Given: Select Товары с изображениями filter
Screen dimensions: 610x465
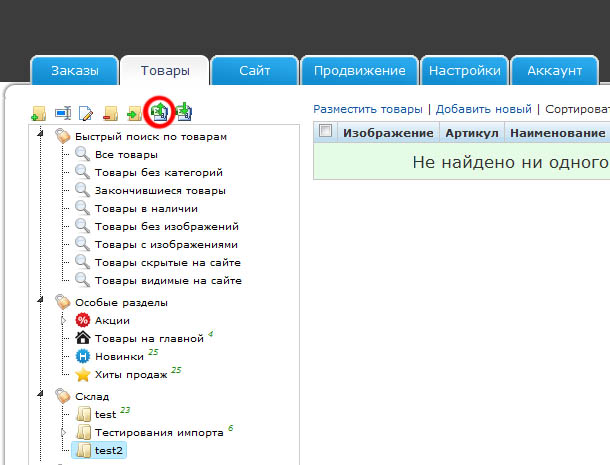Looking at the screenshot, I should point(167,244).
